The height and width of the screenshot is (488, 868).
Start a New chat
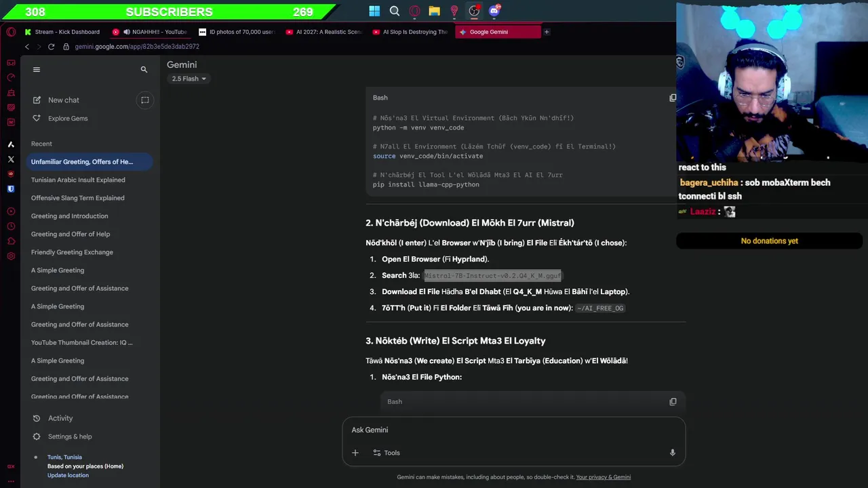[x=64, y=100]
